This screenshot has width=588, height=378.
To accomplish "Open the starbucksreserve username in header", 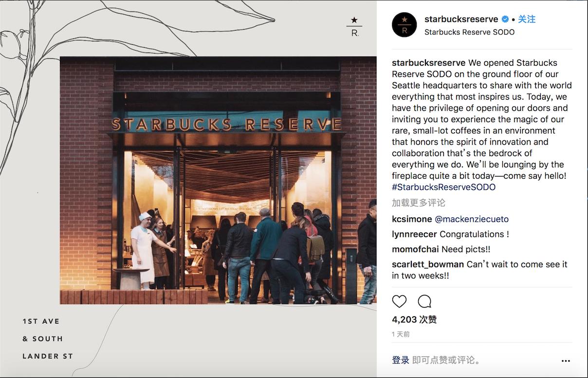I will pyautogui.click(x=461, y=19).
